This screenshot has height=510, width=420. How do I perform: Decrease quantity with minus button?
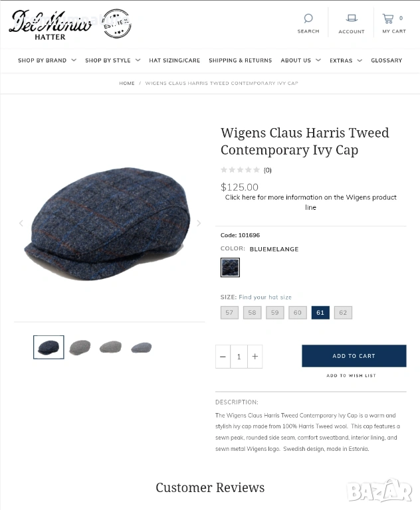(x=223, y=357)
